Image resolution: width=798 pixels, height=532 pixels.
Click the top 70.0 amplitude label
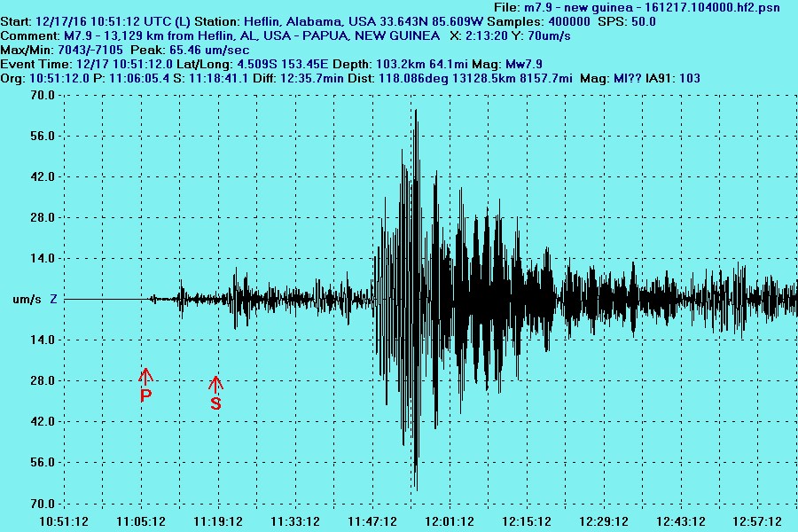click(43, 95)
